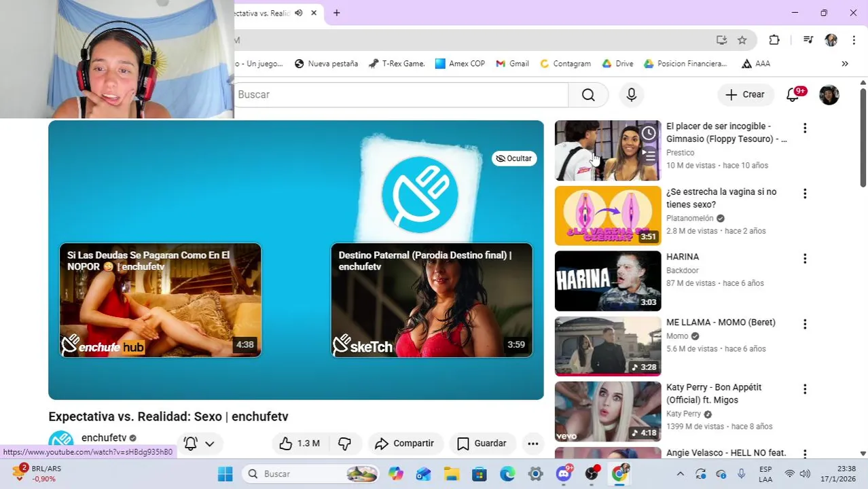
Task: Open more actions menu beside Guardar
Action: (533, 443)
